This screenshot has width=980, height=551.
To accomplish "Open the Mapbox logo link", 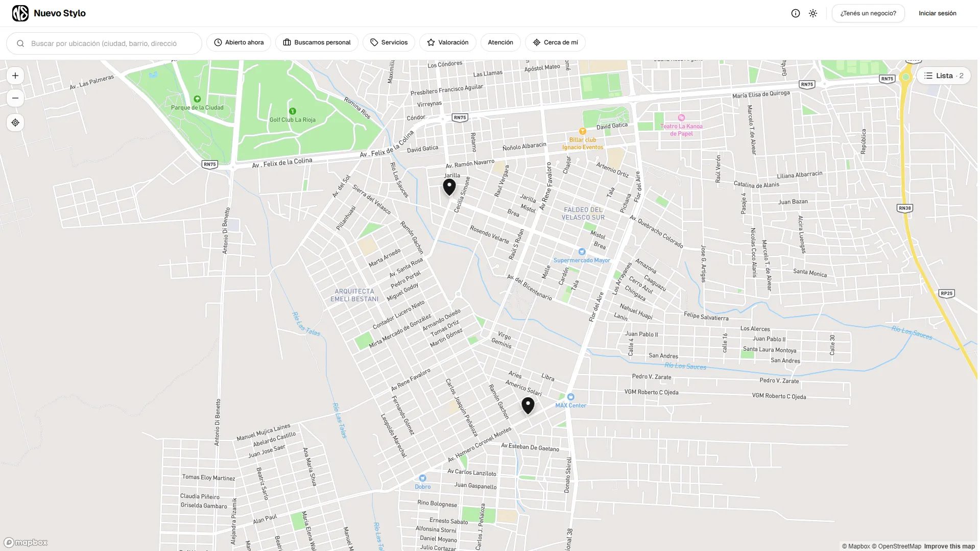I will point(26,542).
